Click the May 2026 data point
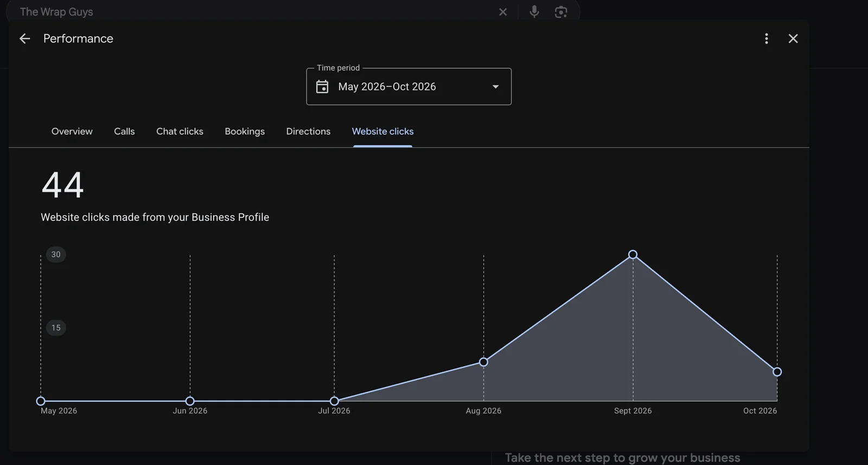 click(41, 401)
